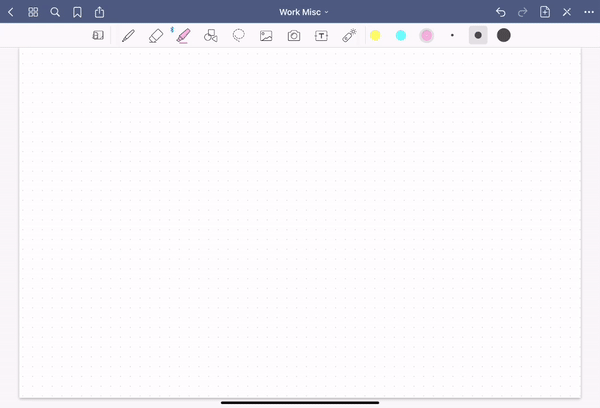Choose the medium stroke thickness dot
The height and width of the screenshot is (408, 600).
pyautogui.click(x=478, y=35)
